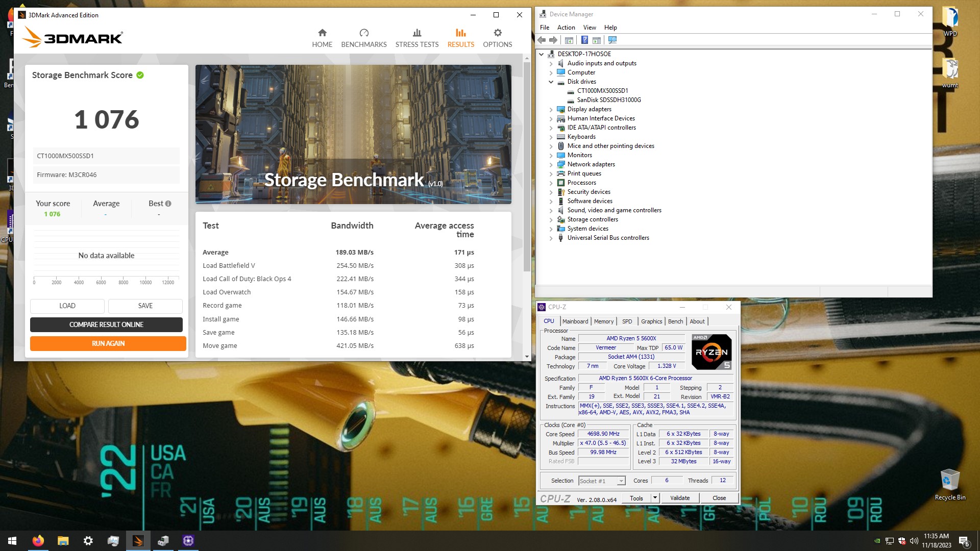Open the View menu in Device Manager
980x551 pixels.
click(590, 28)
